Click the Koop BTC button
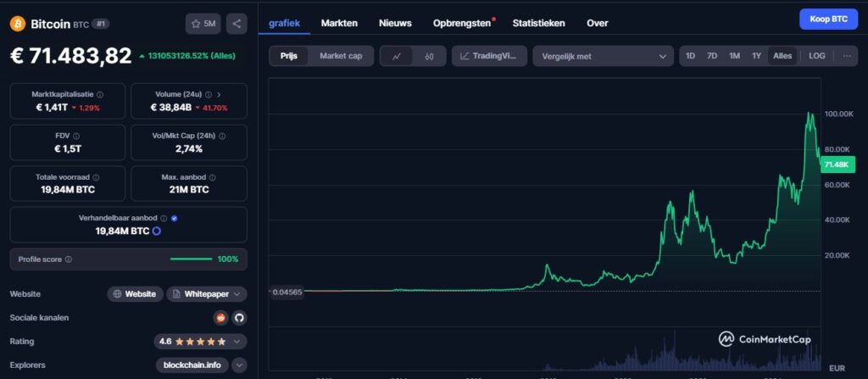The image size is (868, 379). 828,19
